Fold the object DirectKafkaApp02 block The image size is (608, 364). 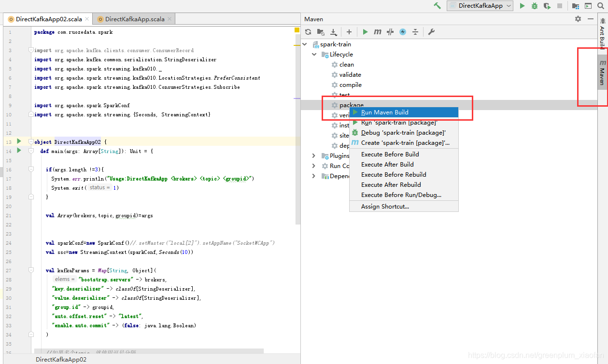(x=31, y=142)
